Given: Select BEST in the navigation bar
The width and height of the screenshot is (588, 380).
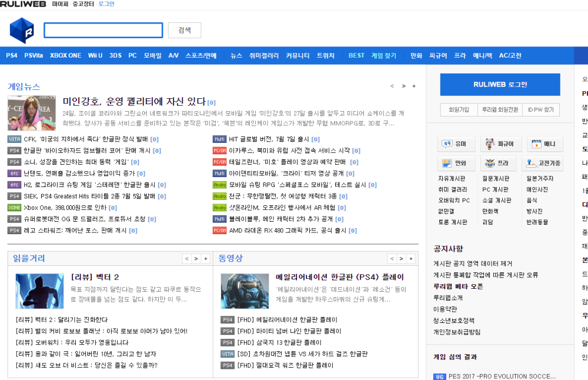Looking at the screenshot, I should pyautogui.click(x=356, y=56).
